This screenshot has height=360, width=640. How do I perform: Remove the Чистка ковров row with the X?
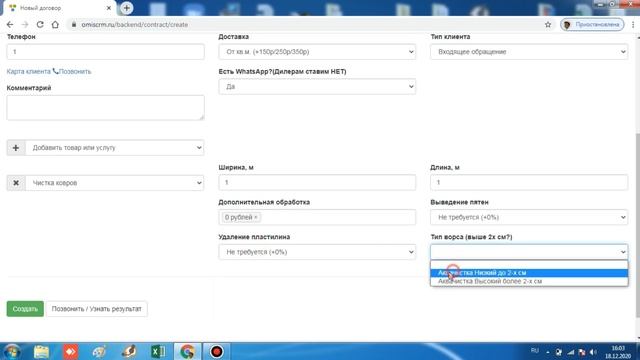tap(16, 183)
